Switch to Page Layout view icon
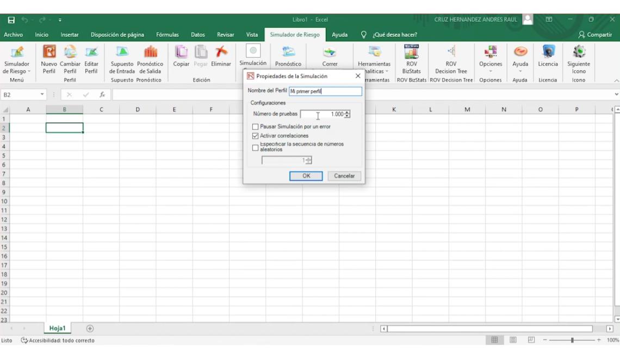 tap(513, 340)
